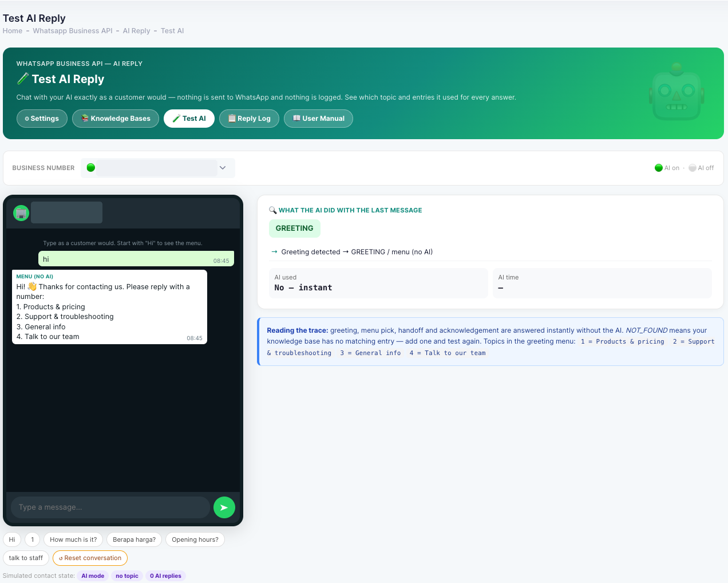Image resolution: width=728 pixels, height=583 pixels.
Task: Click '3. General info' menu line
Action: (41, 327)
